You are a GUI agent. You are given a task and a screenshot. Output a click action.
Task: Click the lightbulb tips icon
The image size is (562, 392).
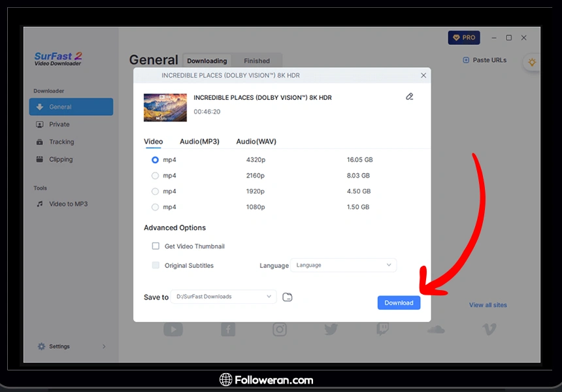coord(532,62)
